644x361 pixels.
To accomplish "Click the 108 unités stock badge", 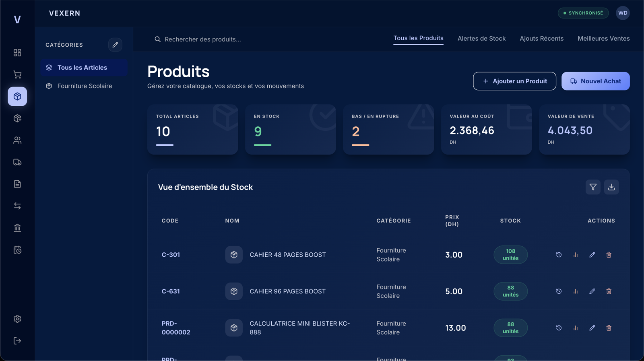I will tap(510, 255).
